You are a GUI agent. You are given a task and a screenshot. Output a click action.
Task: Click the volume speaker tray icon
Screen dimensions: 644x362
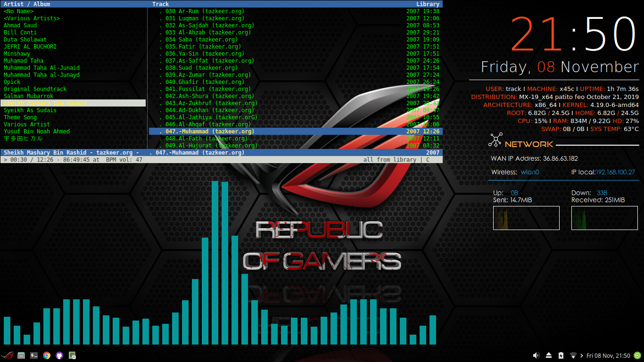(x=536, y=355)
